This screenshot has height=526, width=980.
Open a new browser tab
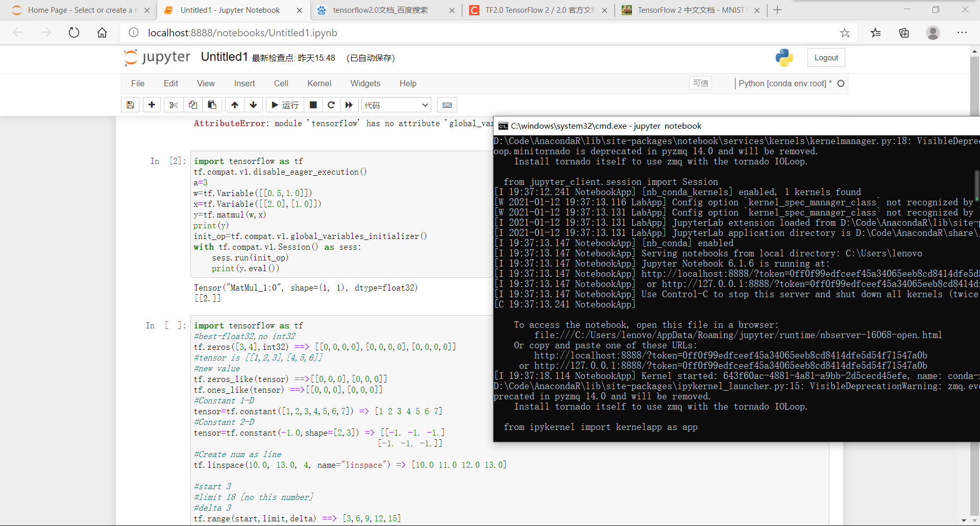pyautogui.click(x=777, y=10)
